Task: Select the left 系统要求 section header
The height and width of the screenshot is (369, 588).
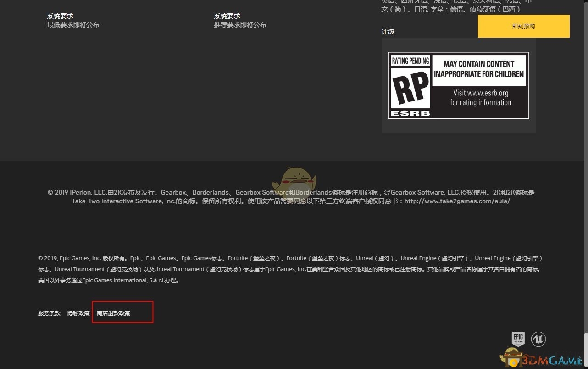Action: 60,16
